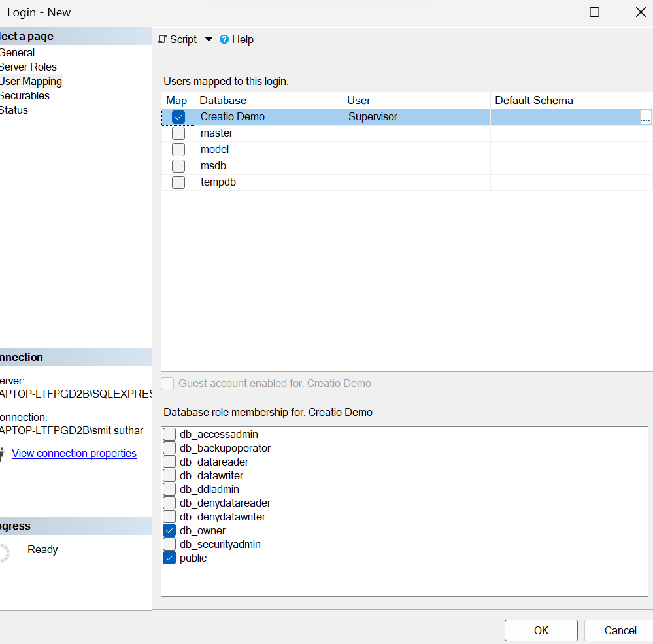
Task: Click the Default Schema cell for Creatio Demo
Action: [x=565, y=116]
